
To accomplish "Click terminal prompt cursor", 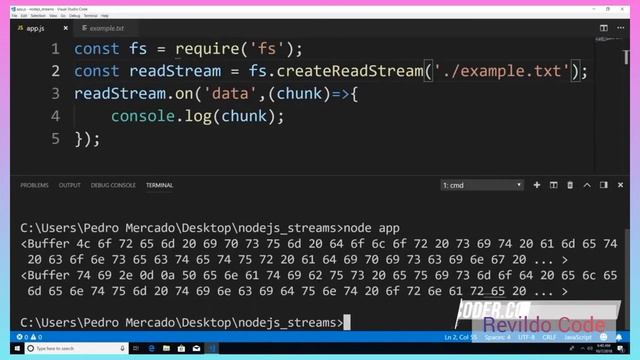I will pyautogui.click(x=347, y=322).
